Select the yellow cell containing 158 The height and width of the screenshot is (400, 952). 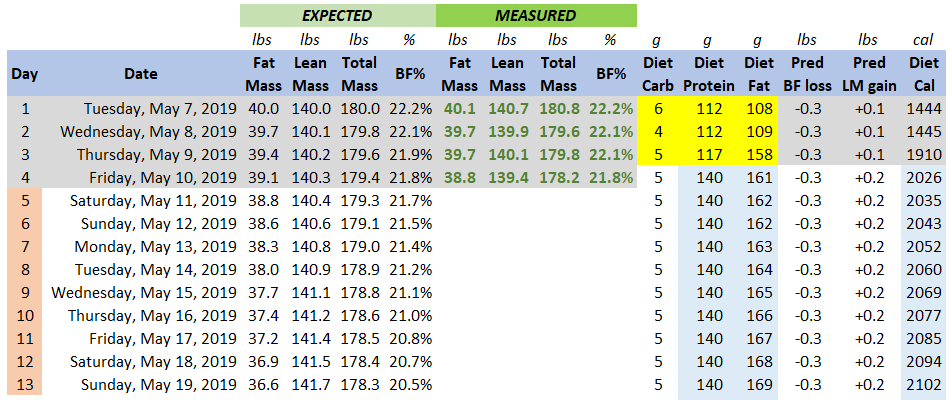pyautogui.click(x=758, y=154)
